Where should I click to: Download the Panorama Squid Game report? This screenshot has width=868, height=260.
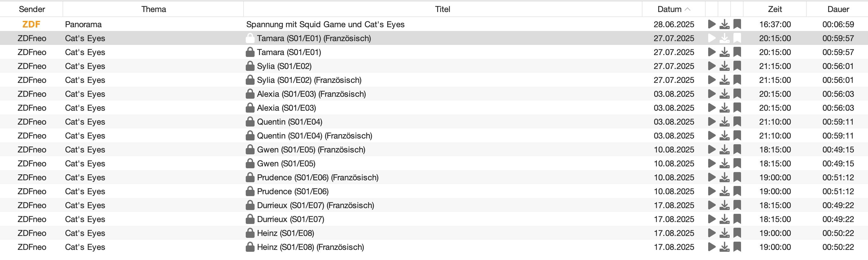[x=724, y=24]
